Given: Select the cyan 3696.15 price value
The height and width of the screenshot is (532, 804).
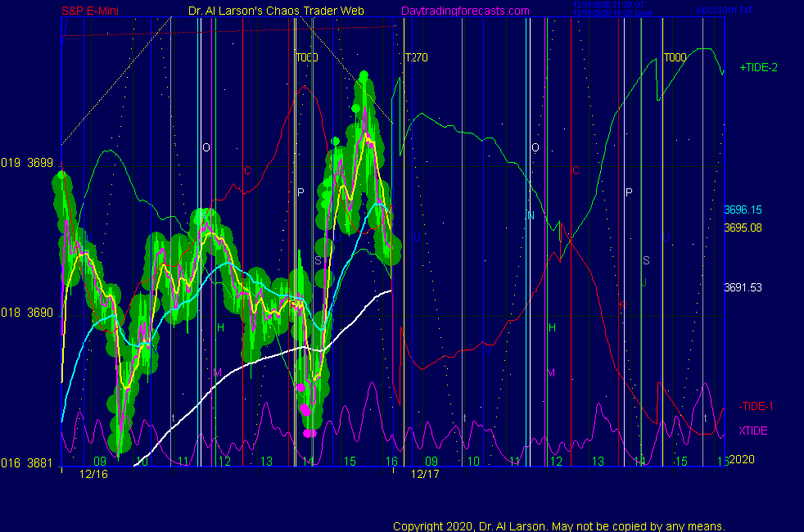Looking at the screenshot, I should coord(743,210).
